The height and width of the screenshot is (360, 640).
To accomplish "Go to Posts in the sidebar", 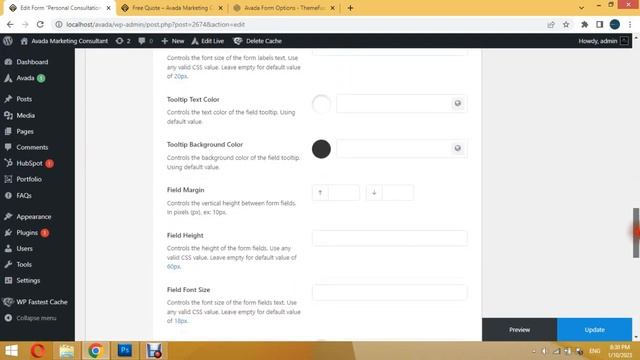I will 24,99.
